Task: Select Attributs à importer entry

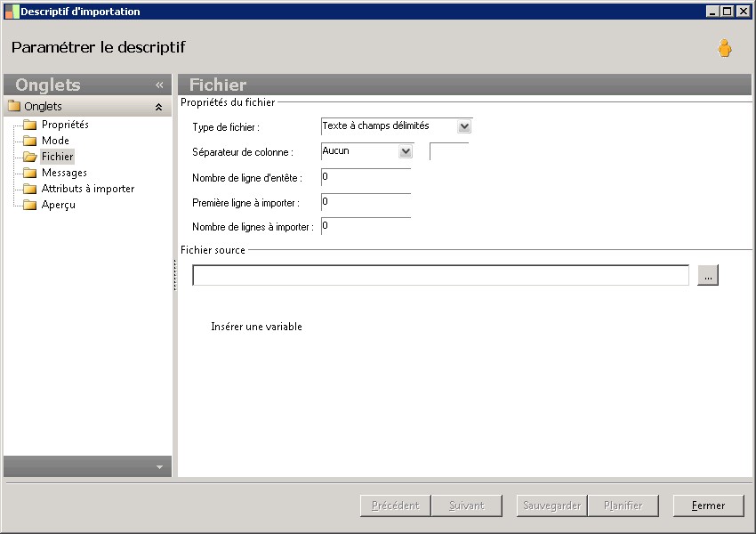Action: point(88,189)
